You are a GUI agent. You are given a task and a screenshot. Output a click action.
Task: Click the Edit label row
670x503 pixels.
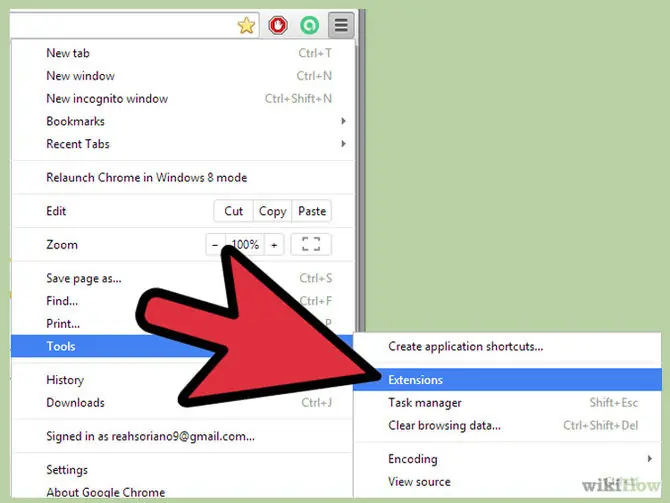pyautogui.click(x=56, y=211)
